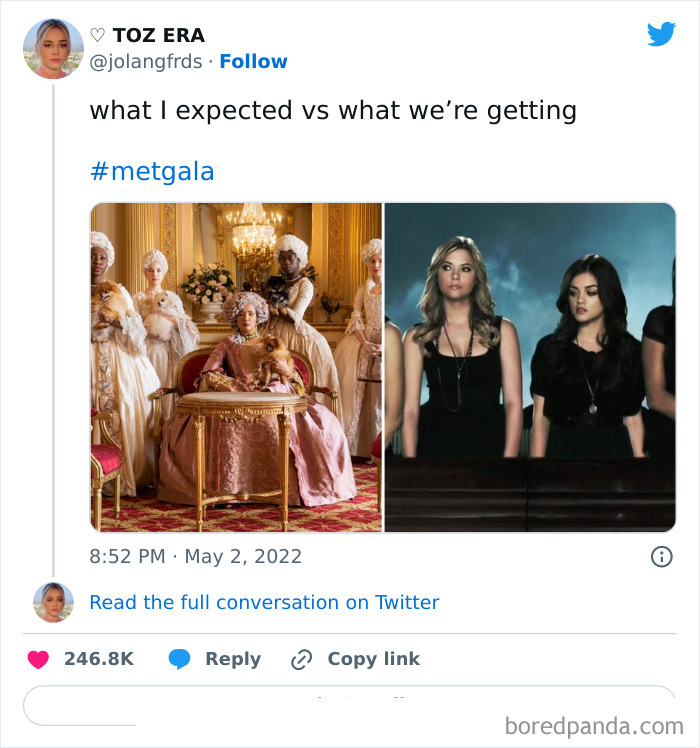The height and width of the screenshot is (748, 700).
Task: Open the left image of the royal court
Action: (x=236, y=367)
